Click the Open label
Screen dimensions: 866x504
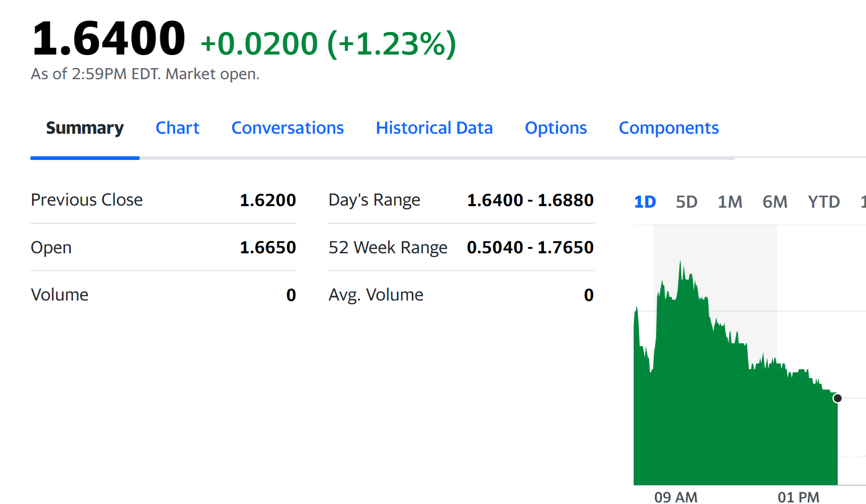pos(51,248)
